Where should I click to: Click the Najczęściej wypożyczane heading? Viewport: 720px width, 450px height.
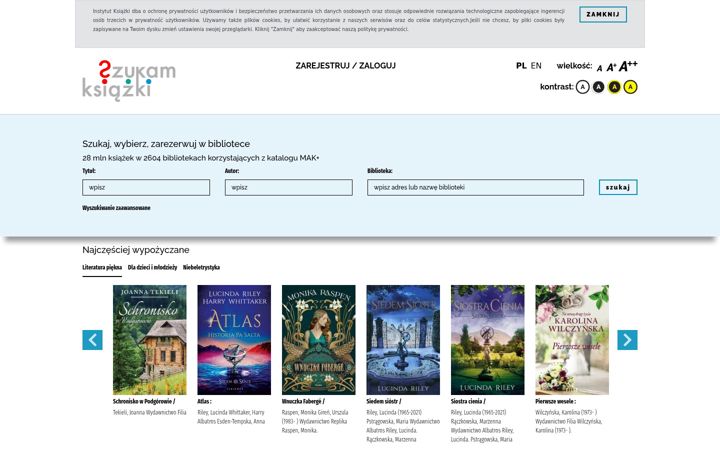pos(136,250)
